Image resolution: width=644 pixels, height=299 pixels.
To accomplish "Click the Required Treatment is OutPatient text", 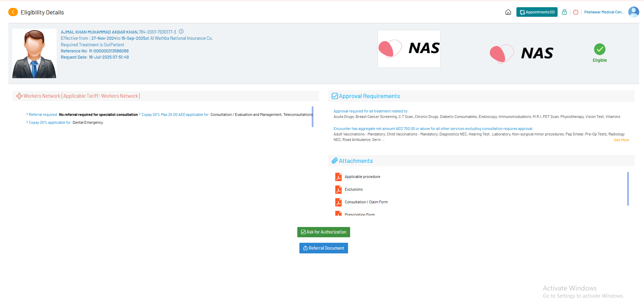I will coord(93,45).
